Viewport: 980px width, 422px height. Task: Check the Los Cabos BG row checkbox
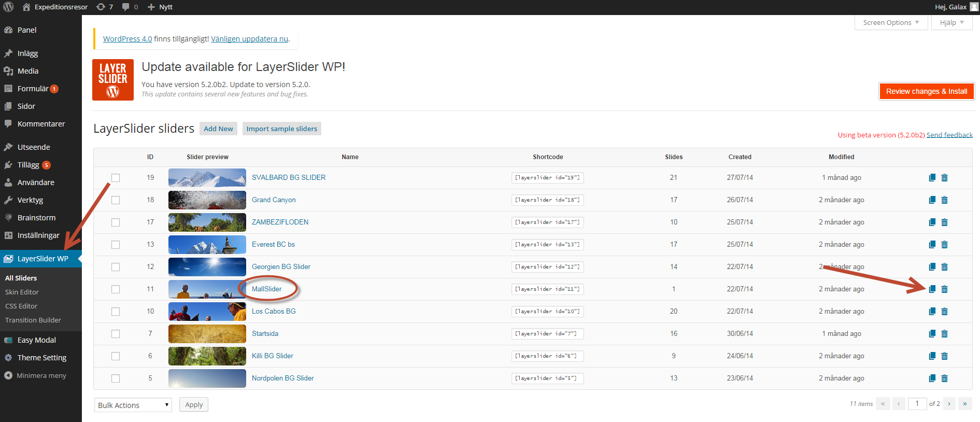click(x=116, y=312)
